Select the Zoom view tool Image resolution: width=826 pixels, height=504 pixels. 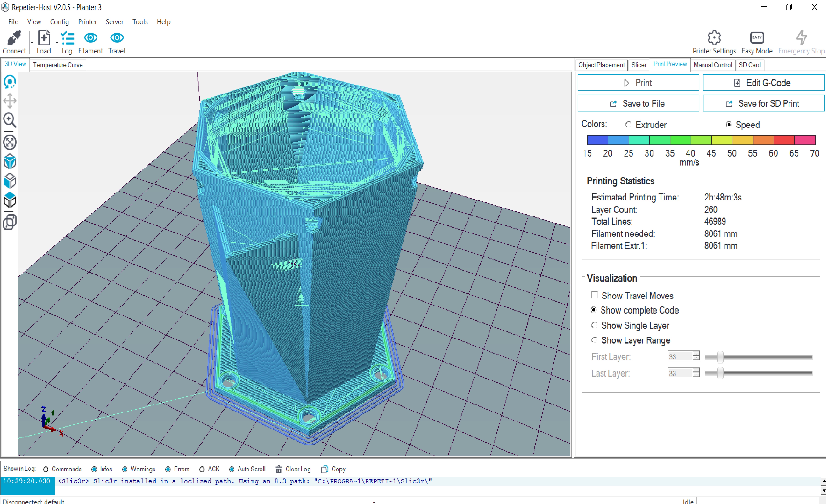(x=10, y=120)
